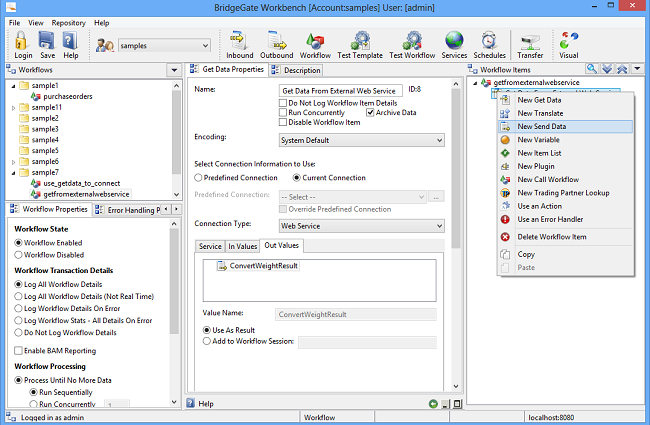Open the Schedules clock icon
Viewport: 650px width, 425px height.
pos(488,44)
